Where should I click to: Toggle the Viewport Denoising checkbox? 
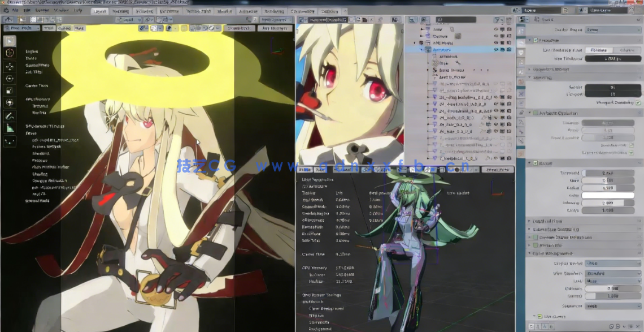point(639,102)
